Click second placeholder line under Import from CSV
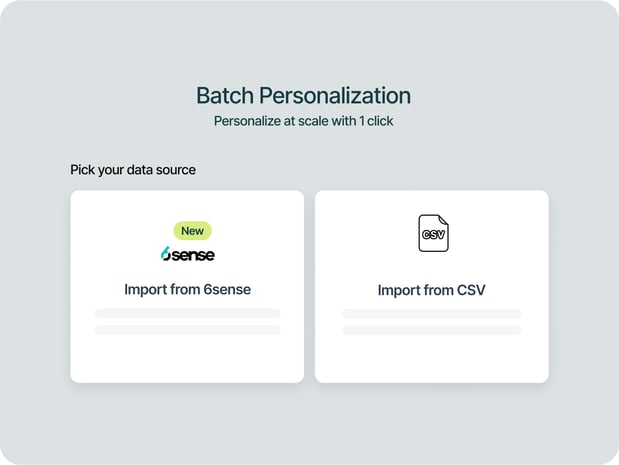Viewport: 619px width, 465px height. click(x=431, y=330)
